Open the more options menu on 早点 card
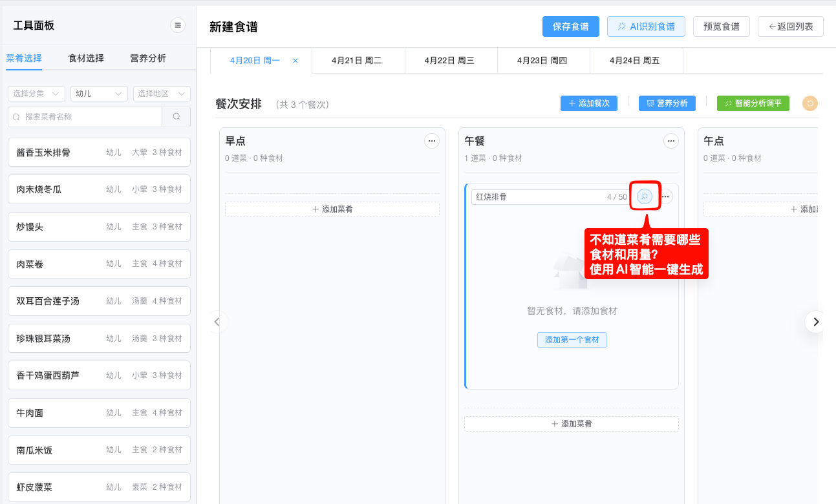Screen dimensions: 836x504 coord(432,140)
